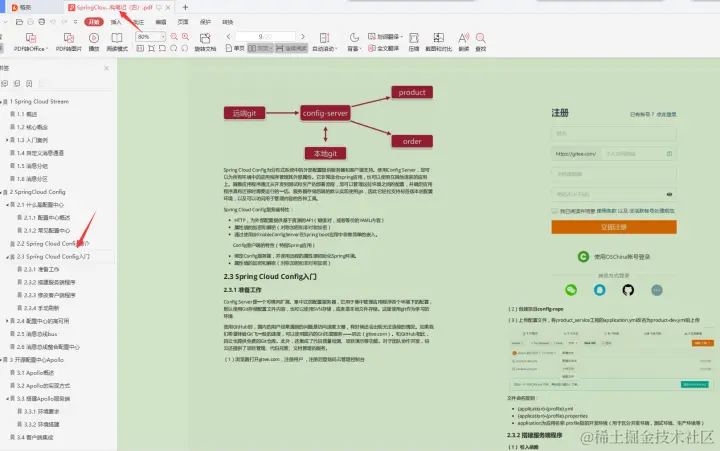Click the fit page icon below the zoom box
This screenshot has width=720, height=451.
(151, 48)
